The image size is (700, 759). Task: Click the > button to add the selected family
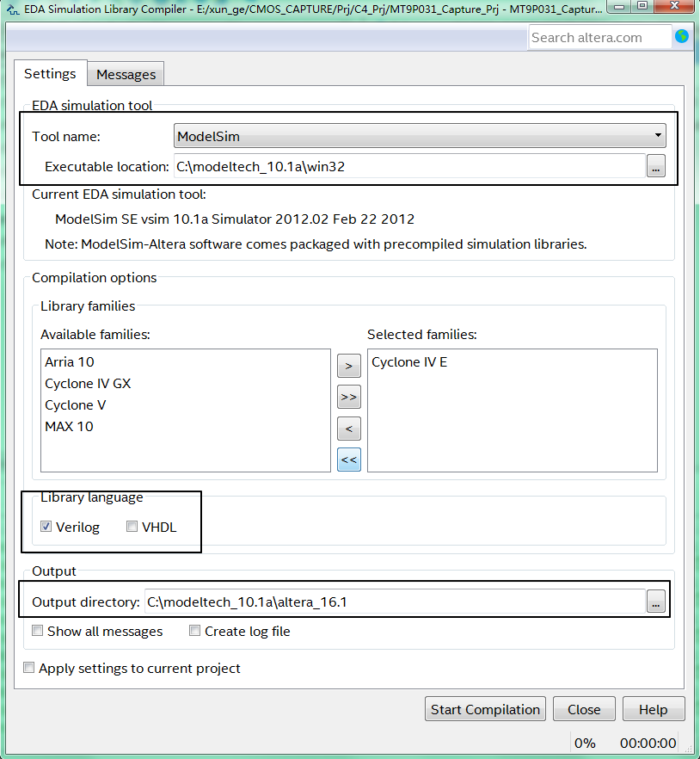click(x=349, y=366)
